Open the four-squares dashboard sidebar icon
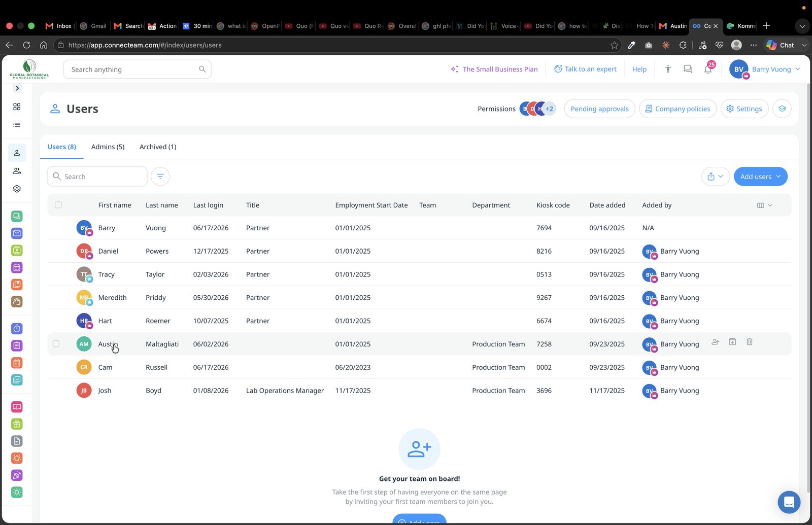The image size is (812, 525). tap(17, 107)
